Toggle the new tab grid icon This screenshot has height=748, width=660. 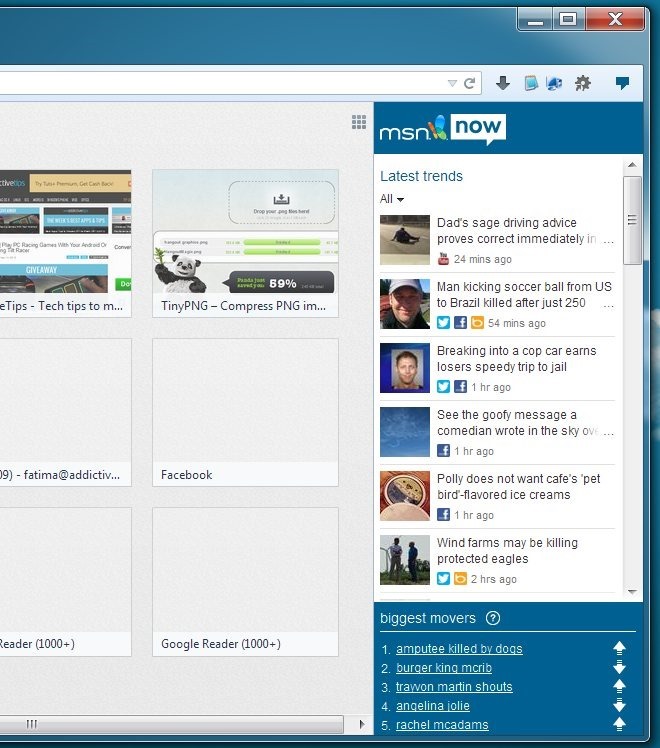pos(359,122)
